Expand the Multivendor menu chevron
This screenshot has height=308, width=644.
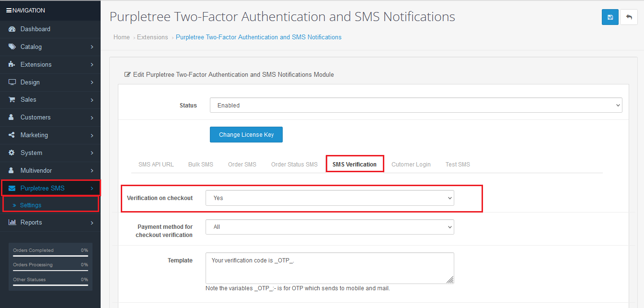pos(92,171)
